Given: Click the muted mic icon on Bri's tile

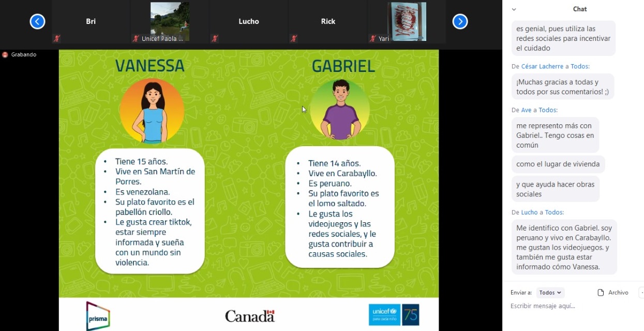Looking at the screenshot, I should (56, 38).
